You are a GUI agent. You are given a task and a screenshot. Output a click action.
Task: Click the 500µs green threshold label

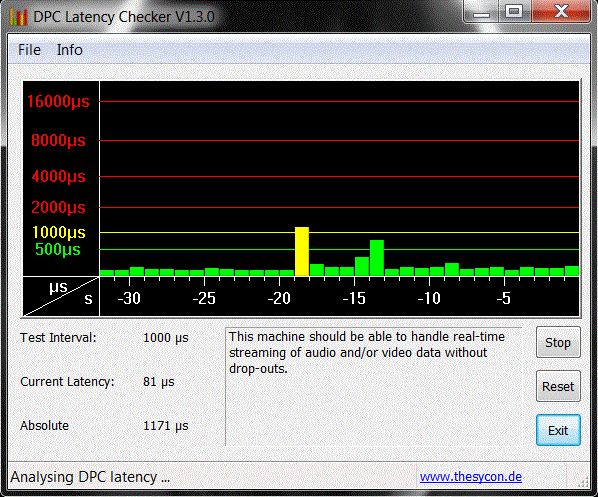(58, 249)
